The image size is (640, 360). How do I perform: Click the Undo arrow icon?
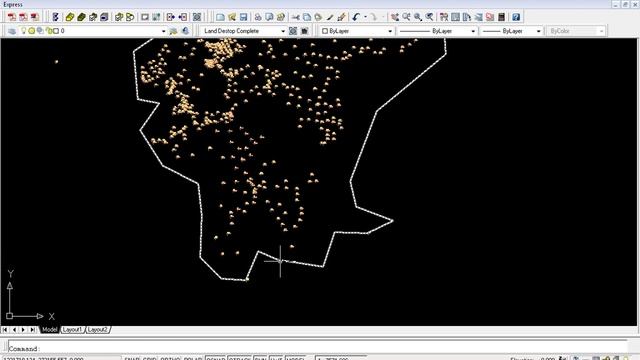click(x=356, y=17)
